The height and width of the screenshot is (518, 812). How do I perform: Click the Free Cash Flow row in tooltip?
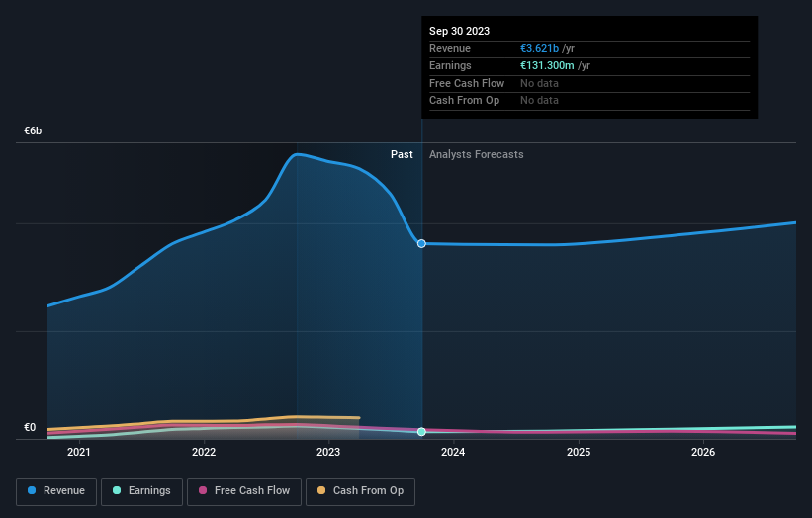(x=589, y=83)
